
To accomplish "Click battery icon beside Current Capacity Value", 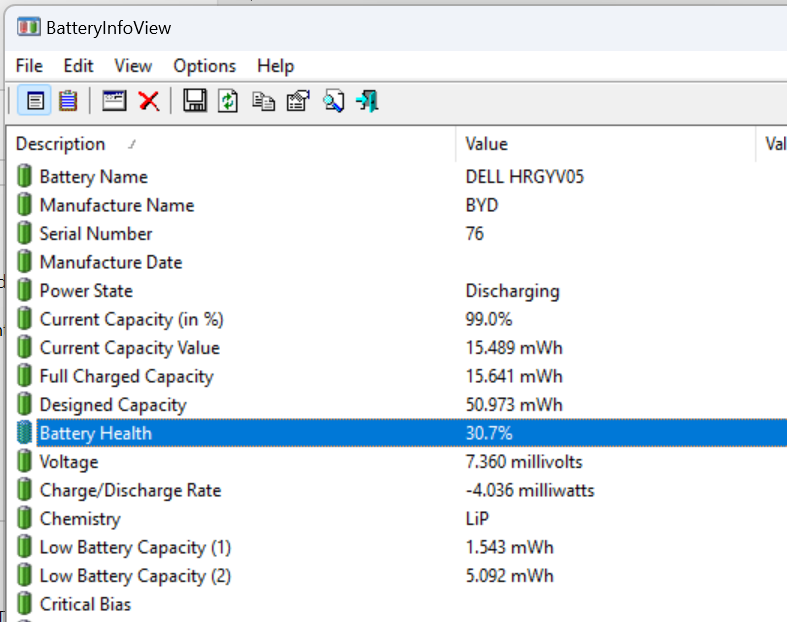I will (24, 347).
